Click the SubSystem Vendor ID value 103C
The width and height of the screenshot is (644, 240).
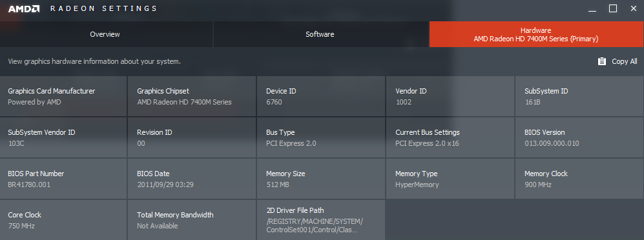click(x=16, y=144)
